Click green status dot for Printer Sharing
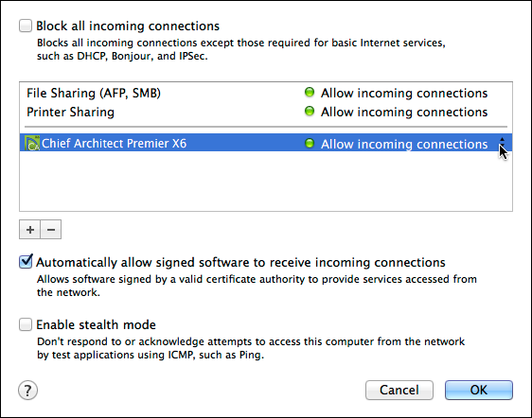Image resolution: width=532 pixels, height=418 pixels. (x=310, y=112)
